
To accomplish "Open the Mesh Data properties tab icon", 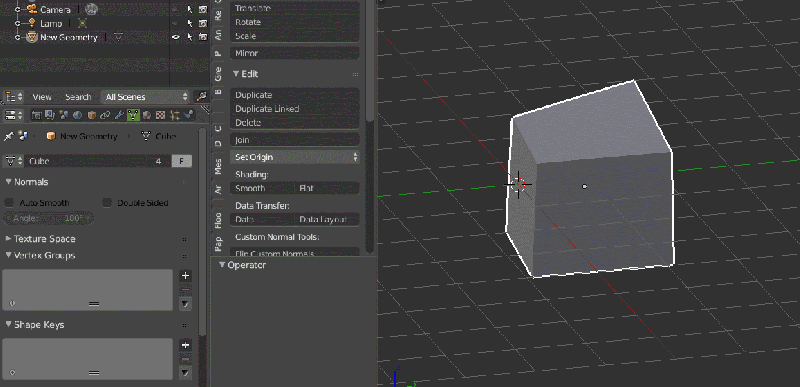I will click(x=133, y=115).
